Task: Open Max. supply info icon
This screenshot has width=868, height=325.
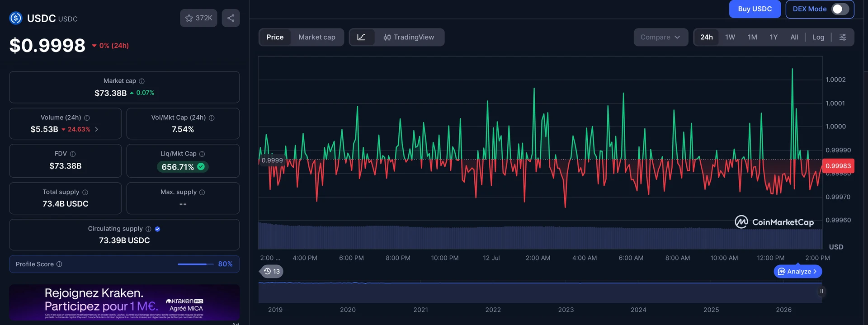Action: click(202, 192)
